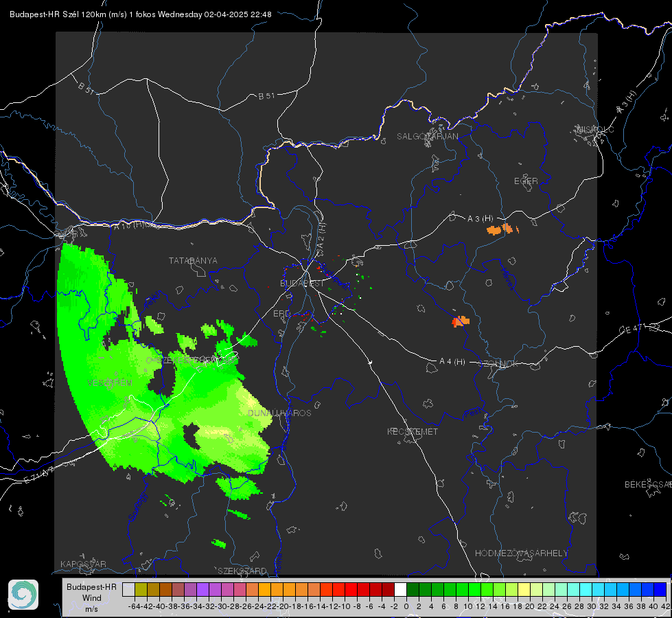
Task: Click the A 4 (H) road label
Action: 452,362
